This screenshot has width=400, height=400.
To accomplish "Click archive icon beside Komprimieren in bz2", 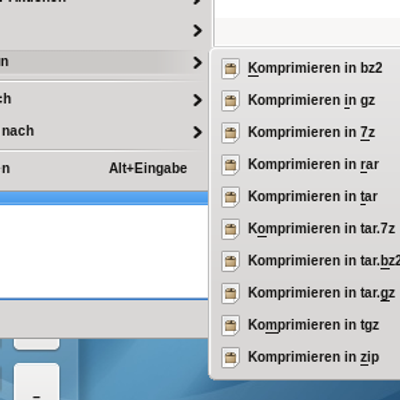I will 230,68.
